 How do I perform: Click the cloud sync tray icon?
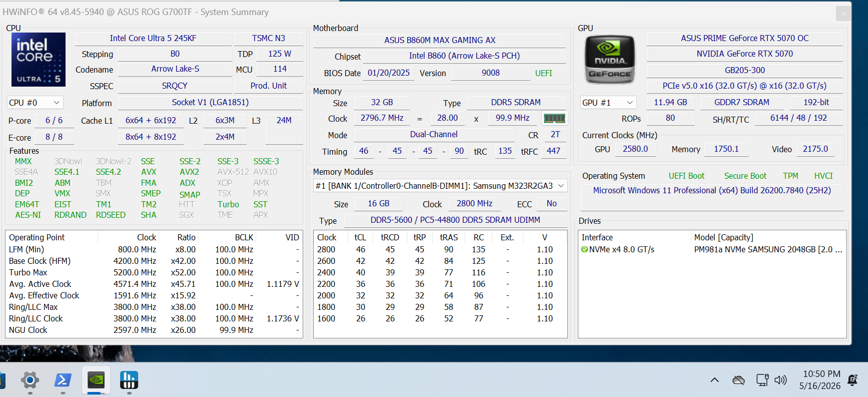(738, 380)
